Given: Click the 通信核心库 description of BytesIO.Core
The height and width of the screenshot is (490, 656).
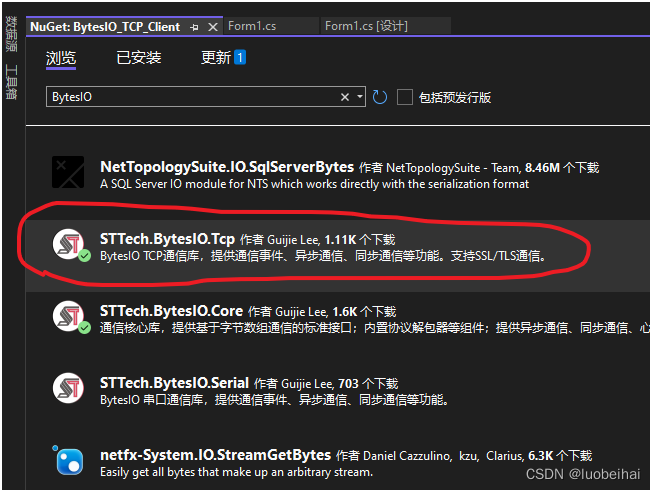Looking at the screenshot, I should click(x=374, y=328).
